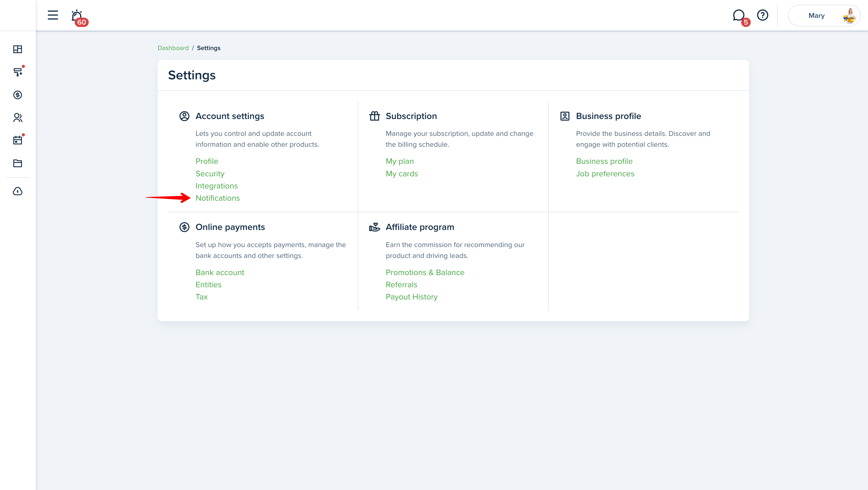Viewport: 868px width, 490px height.
Task: Open dashboard grid icon in sidebar
Action: 18,49
